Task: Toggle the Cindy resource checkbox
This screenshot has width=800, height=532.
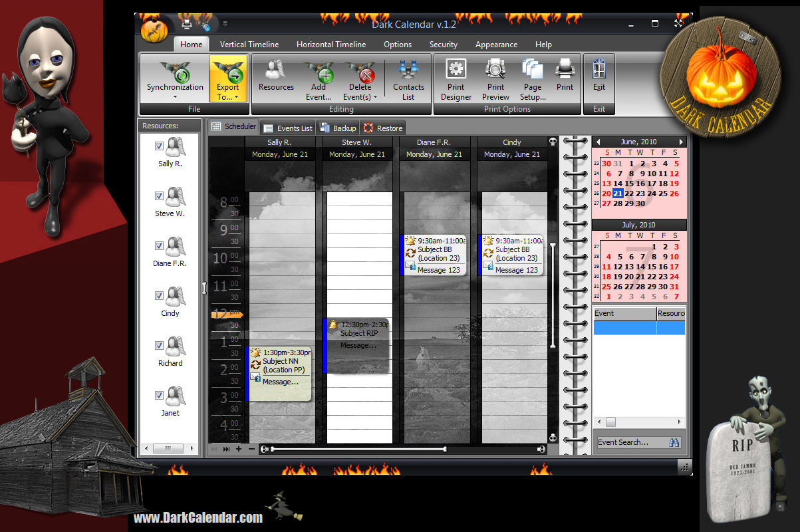Action: pos(159,295)
